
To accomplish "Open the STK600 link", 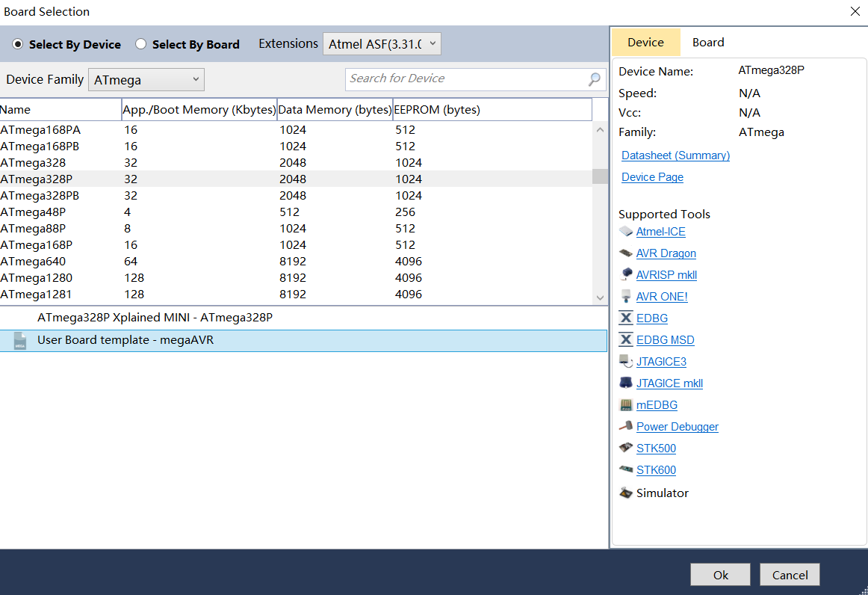I will click(x=656, y=469).
